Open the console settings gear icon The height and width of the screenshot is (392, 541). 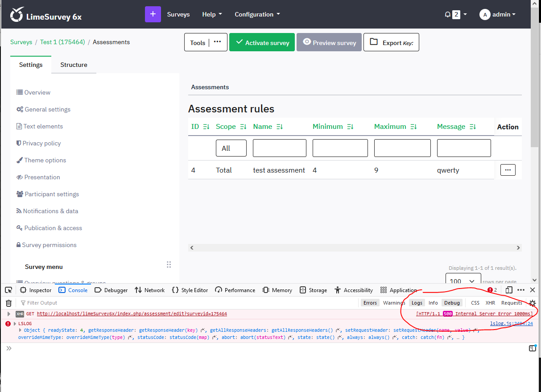[x=533, y=303]
